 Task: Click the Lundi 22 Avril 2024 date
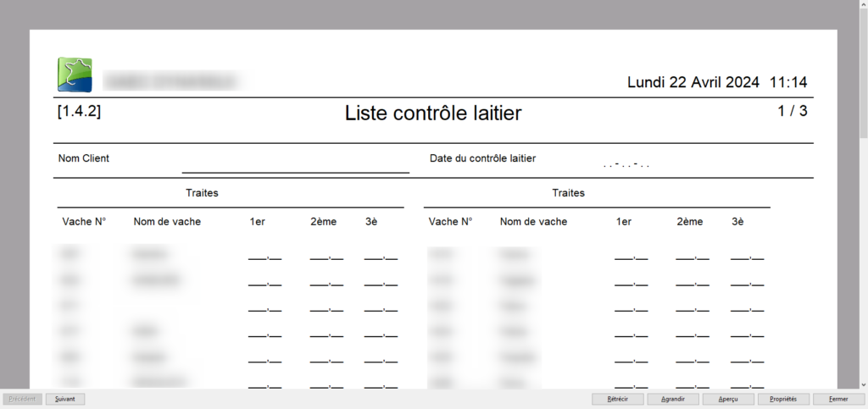tap(693, 82)
